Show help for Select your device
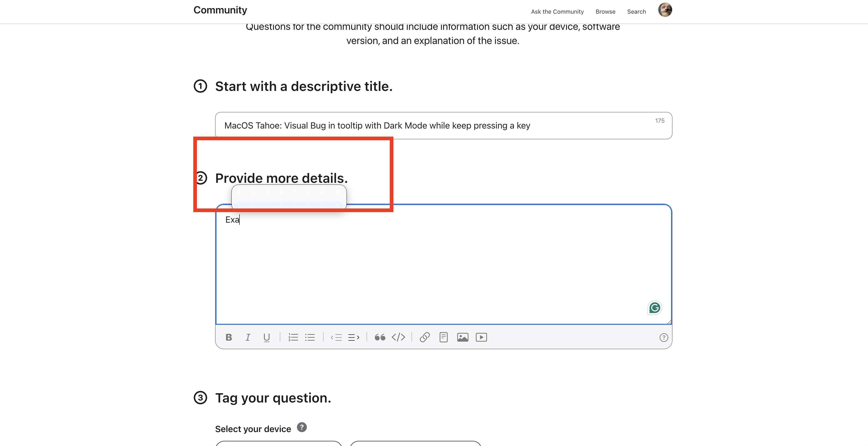The image size is (868, 446). click(302, 427)
